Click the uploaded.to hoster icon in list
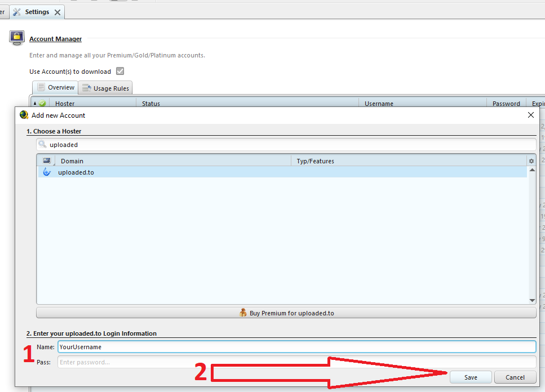545x392 pixels. pos(47,172)
